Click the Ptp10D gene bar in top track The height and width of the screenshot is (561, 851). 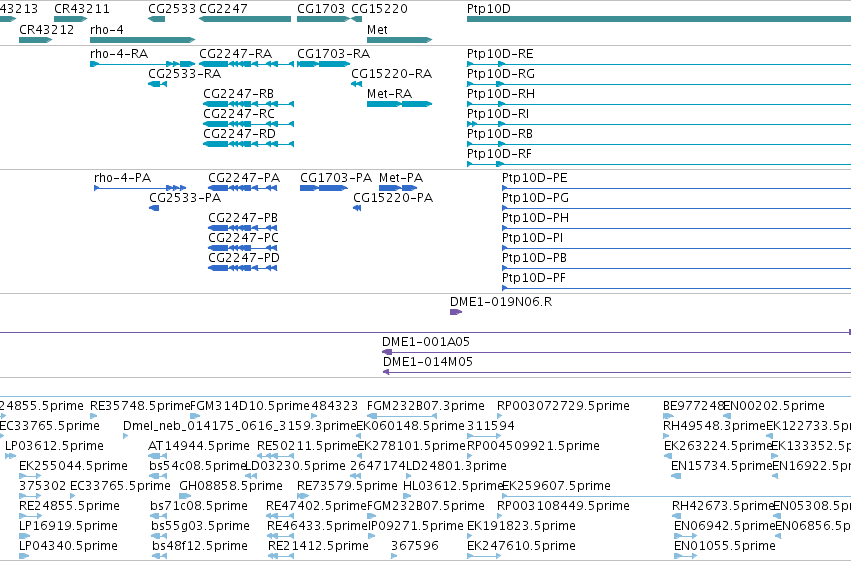[x=659, y=19]
